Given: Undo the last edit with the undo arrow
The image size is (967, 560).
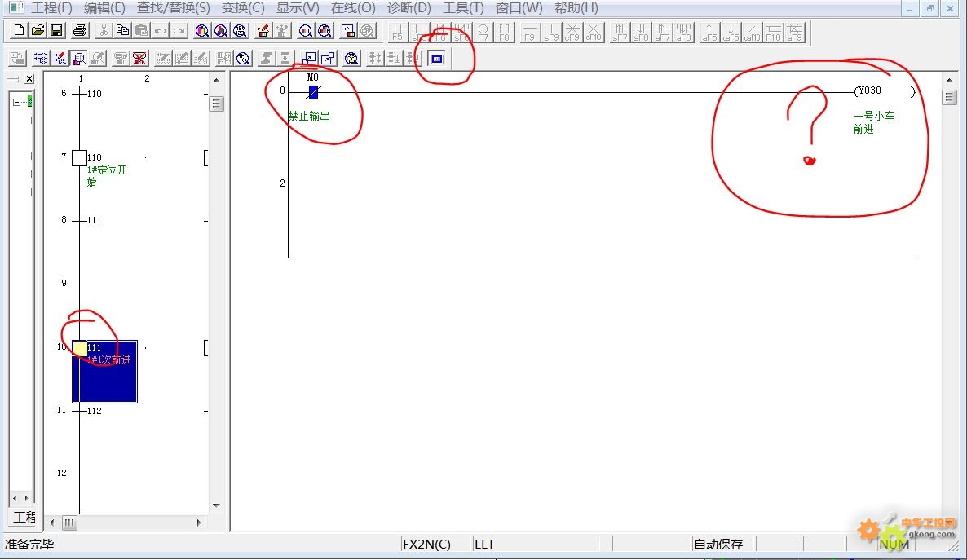Looking at the screenshot, I should [160, 30].
